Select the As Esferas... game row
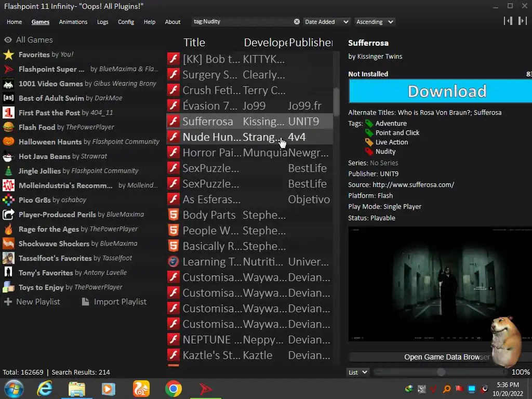Screen dimensions: 532x399 (250, 199)
